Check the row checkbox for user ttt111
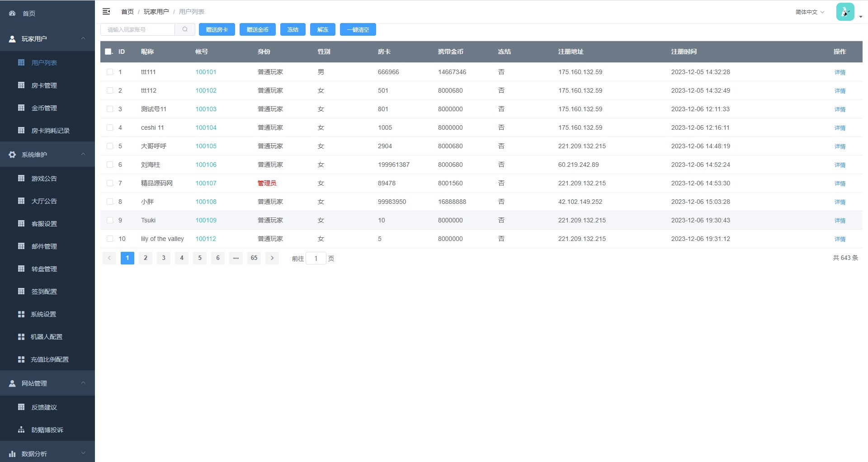This screenshot has width=868, height=462. (110, 72)
